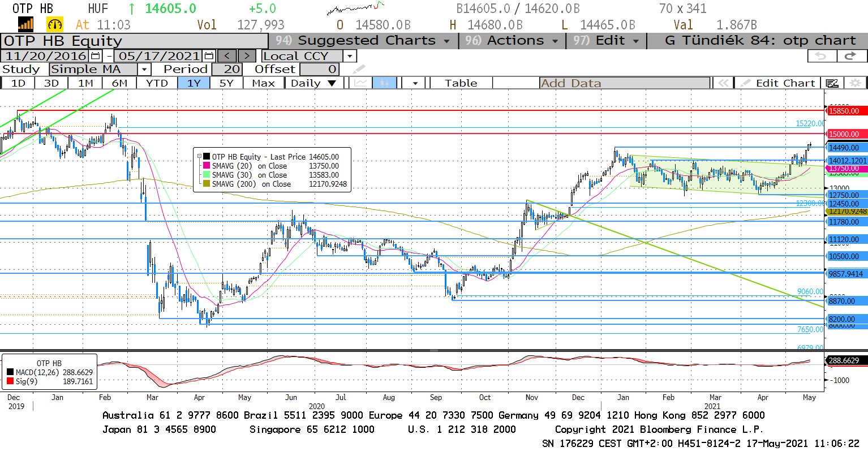Click the Offset value field
The width and height of the screenshot is (868, 460).
point(320,69)
